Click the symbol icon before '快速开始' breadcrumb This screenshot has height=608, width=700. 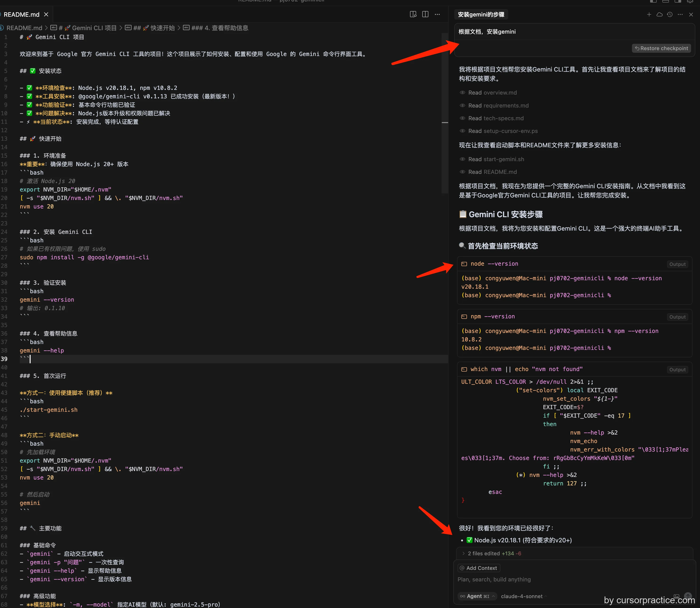pos(128,28)
